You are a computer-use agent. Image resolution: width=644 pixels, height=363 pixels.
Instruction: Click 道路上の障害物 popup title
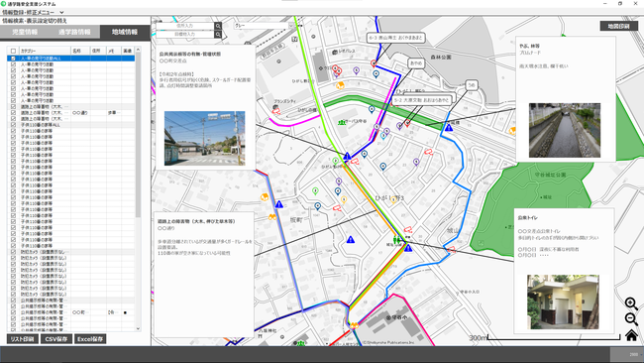pyautogui.click(x=196, y=221)
